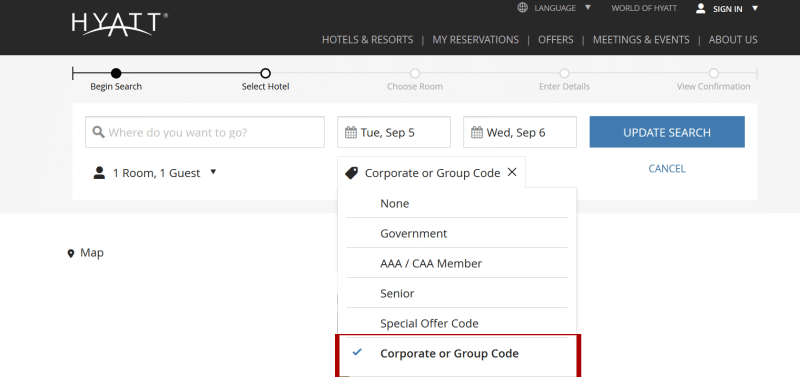Screen dimensions: 800x377
Task: Click the globe language icon
Action: click(522, 8)
